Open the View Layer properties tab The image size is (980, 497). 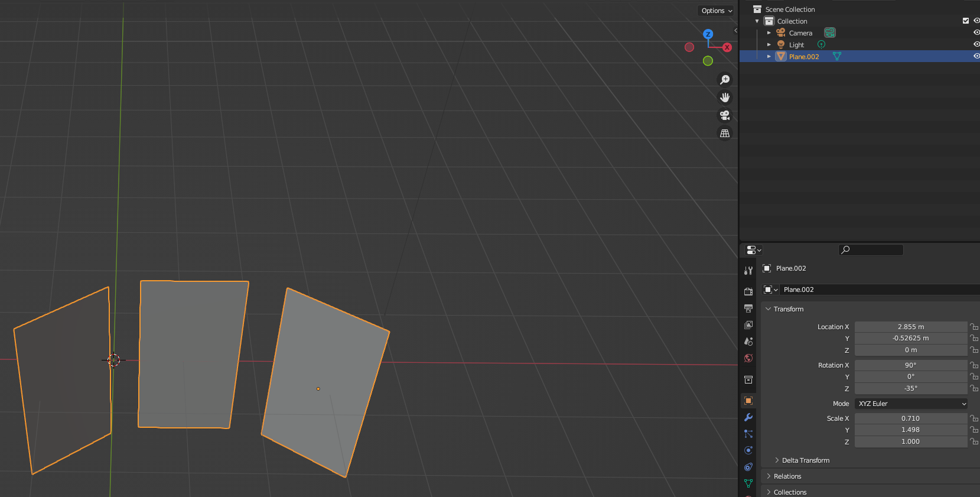[748, 325]
